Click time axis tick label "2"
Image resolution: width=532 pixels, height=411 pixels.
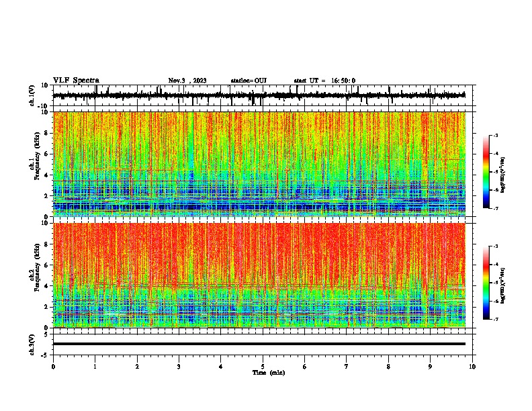137,367
